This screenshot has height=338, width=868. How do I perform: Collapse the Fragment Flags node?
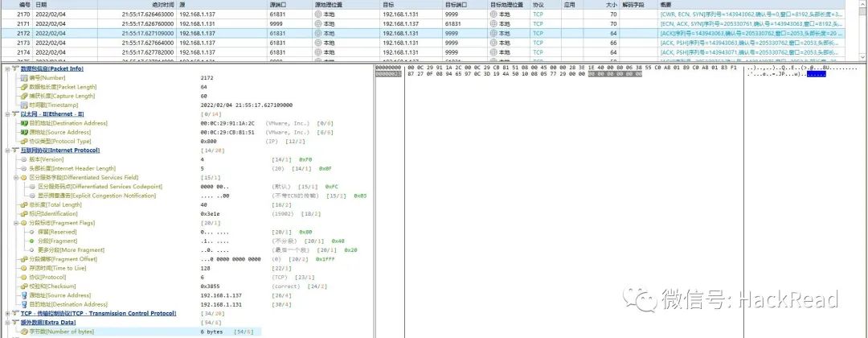[16, 223]
